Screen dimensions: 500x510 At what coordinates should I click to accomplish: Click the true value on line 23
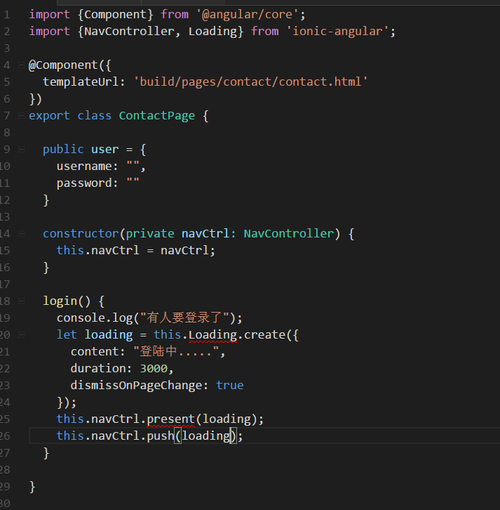(230, 386)
